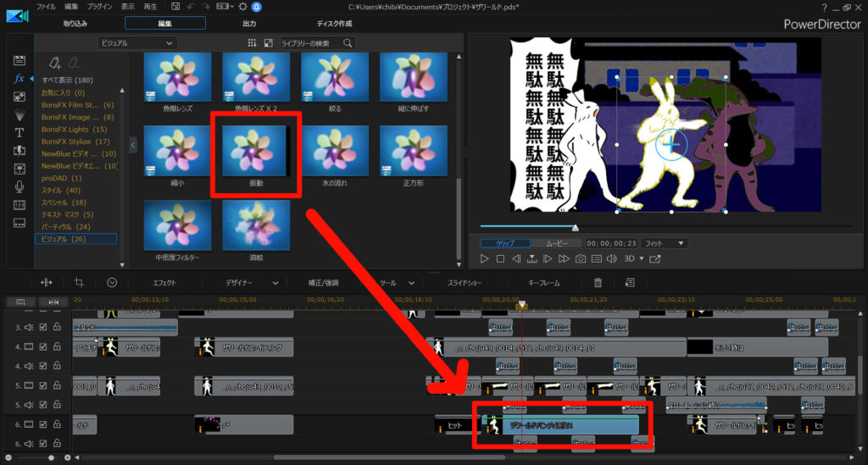The height and width of the screenshot is (465, 868).
Task: Click the キーフレーム button
Action: click(x=544, y=283)
